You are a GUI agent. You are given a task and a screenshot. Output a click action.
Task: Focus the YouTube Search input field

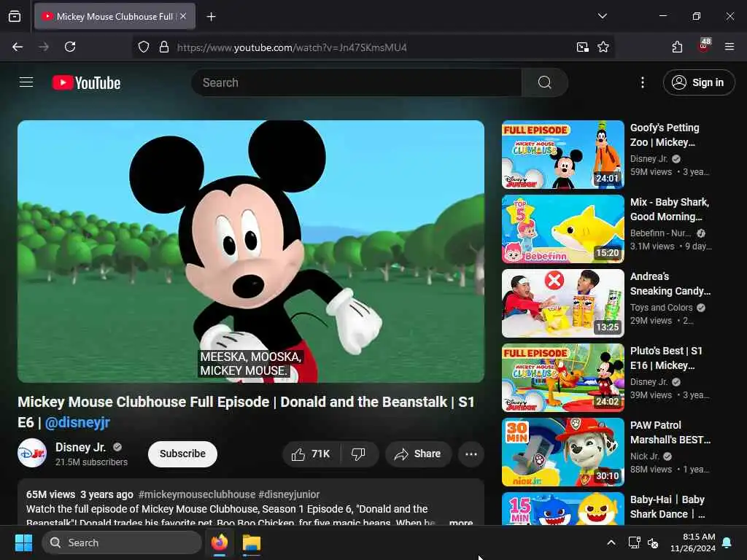point(356,82)
